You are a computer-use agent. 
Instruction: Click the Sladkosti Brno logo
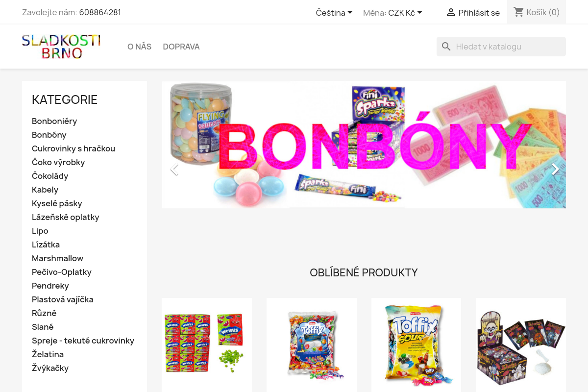click(x=61, y=47)
